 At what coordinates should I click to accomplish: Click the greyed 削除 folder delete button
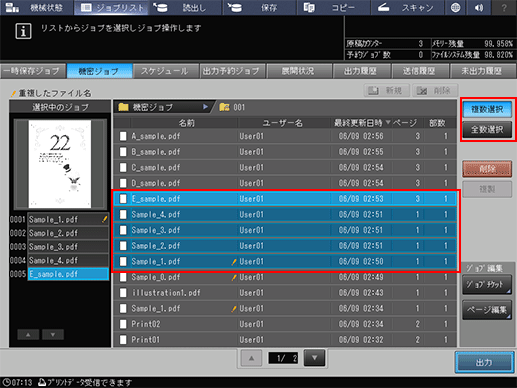(435, 90)
